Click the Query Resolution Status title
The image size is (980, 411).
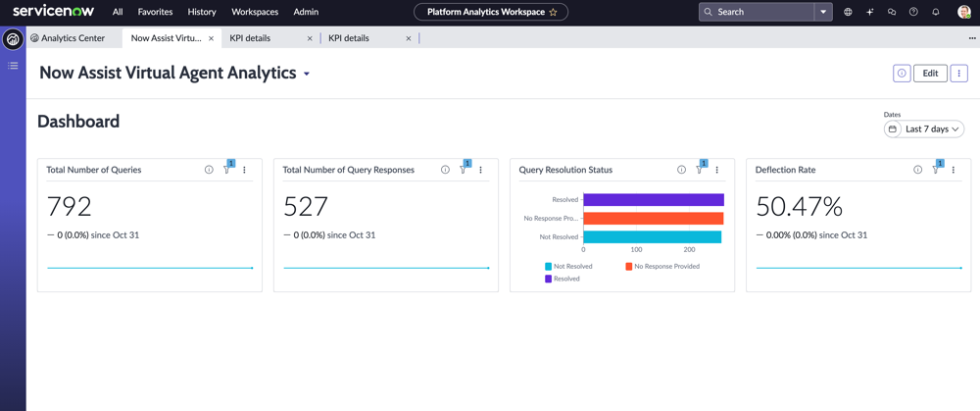click(x=565, y=170)
